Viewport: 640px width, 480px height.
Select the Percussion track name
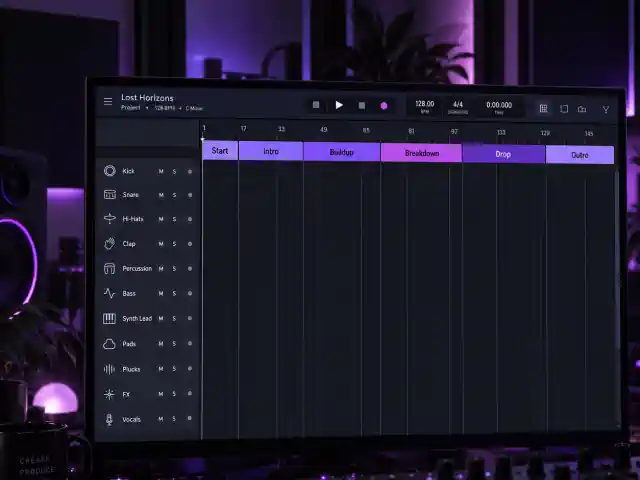click(x=137, y=269)
